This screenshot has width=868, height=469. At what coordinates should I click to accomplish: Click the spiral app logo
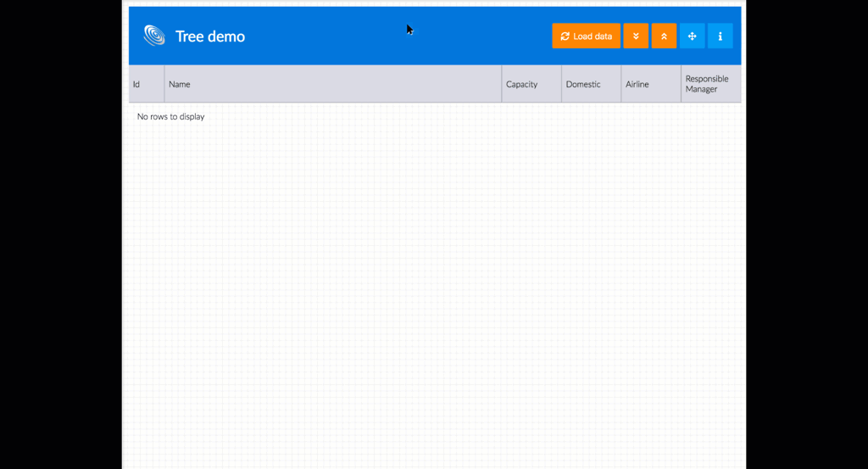point(154,36)
